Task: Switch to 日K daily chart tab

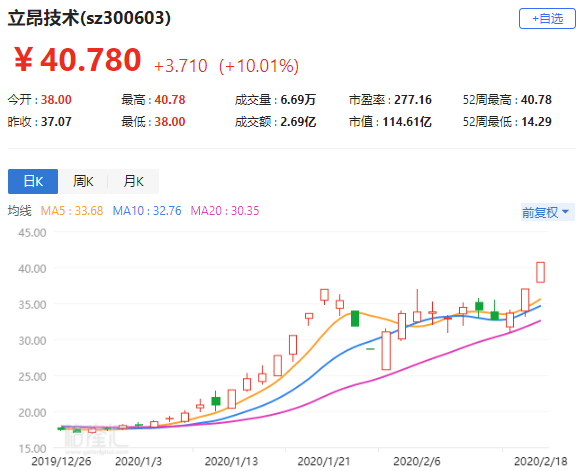Action: (x=33, y=181)
